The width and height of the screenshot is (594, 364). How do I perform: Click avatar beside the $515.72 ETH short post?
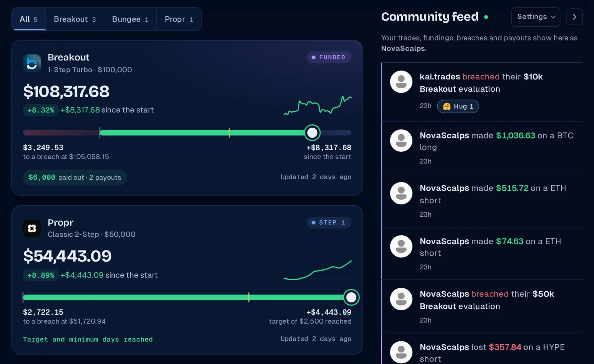(x=401, y=193)
